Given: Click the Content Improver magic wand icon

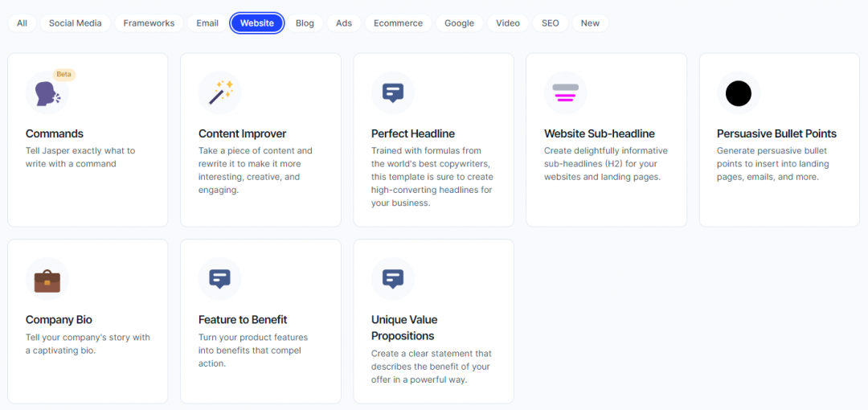Looking at the screenshot, I should click(x=220, y=92).
